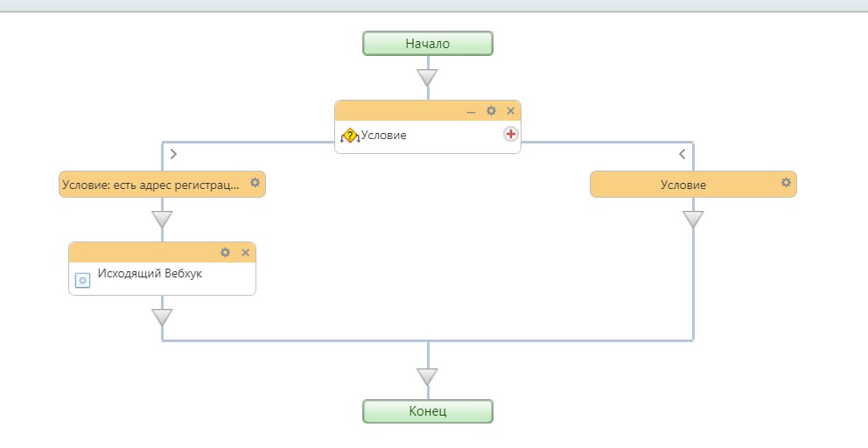Click the yellow question-mark condition icon

(x=350, y=136)
